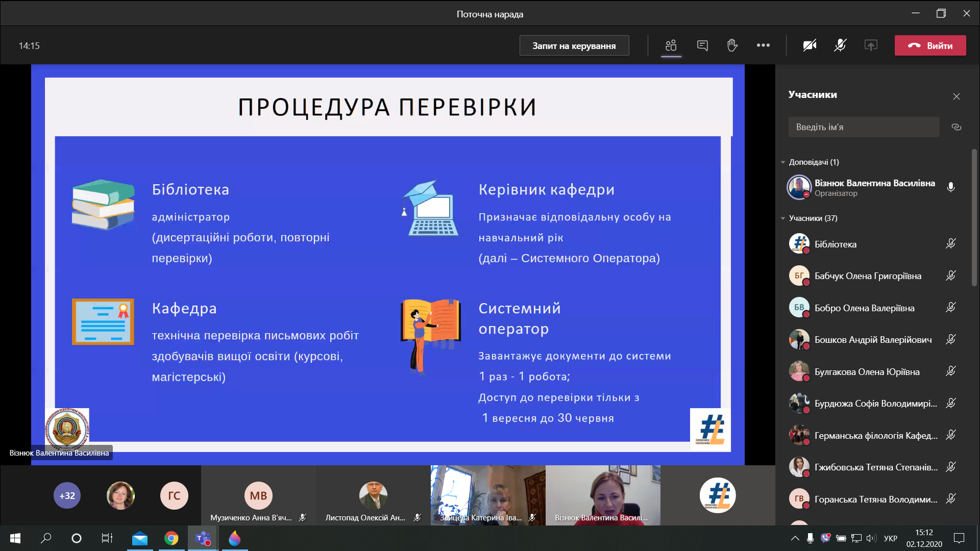This screenshot has height=551, width=980.
Task: Unmute the microphone in toolbar
Action: click(x=840, y=45)
